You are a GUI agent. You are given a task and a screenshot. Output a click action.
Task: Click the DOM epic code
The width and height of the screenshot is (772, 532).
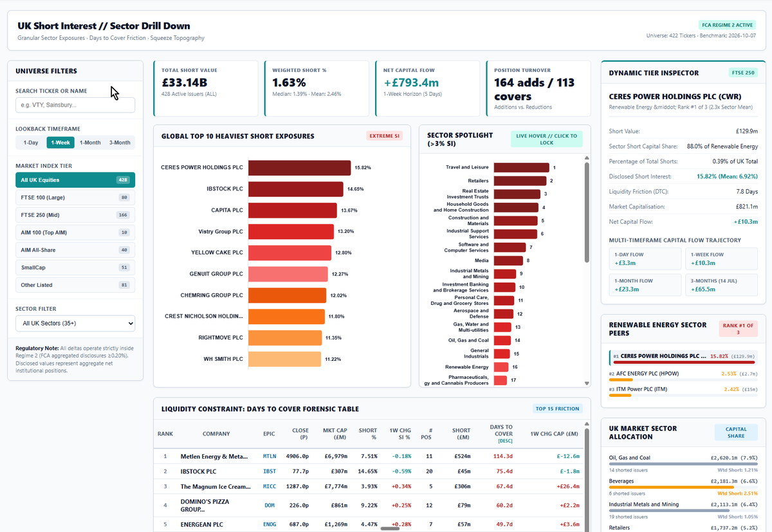point(270,506)
